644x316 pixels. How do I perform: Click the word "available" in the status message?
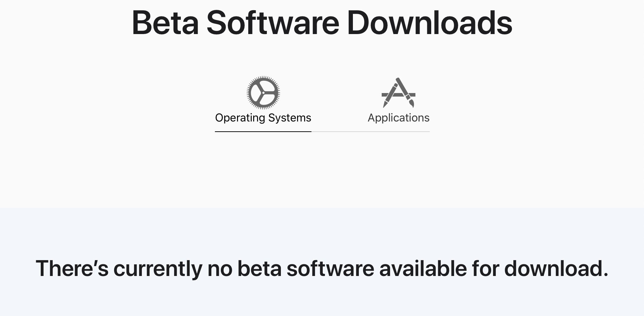point(423,269)
